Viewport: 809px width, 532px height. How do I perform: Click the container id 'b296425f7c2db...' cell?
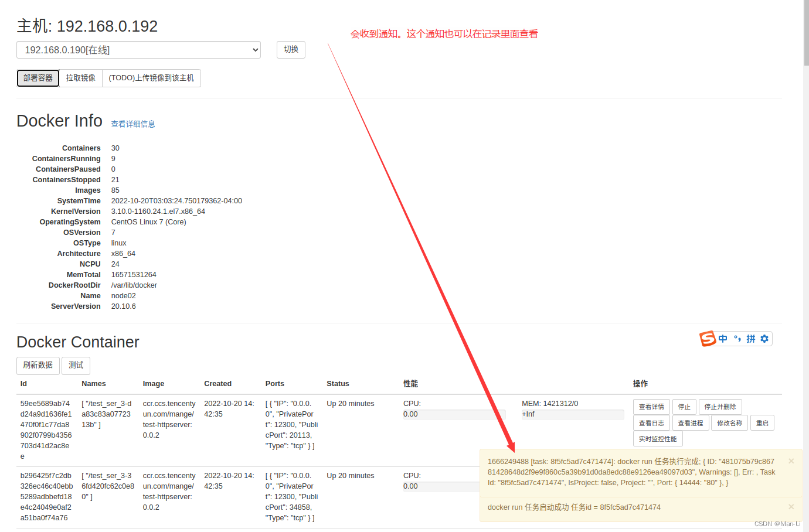(46, 497)
